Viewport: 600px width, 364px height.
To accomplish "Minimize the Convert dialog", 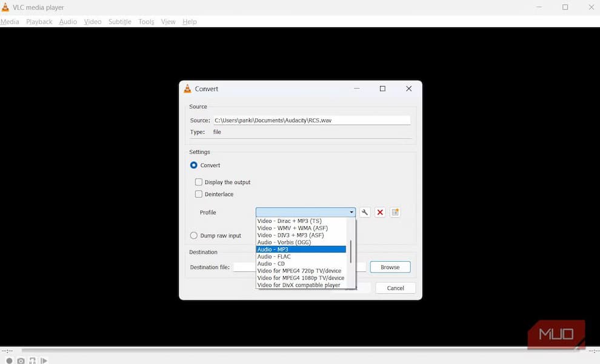I will point(356,88).
